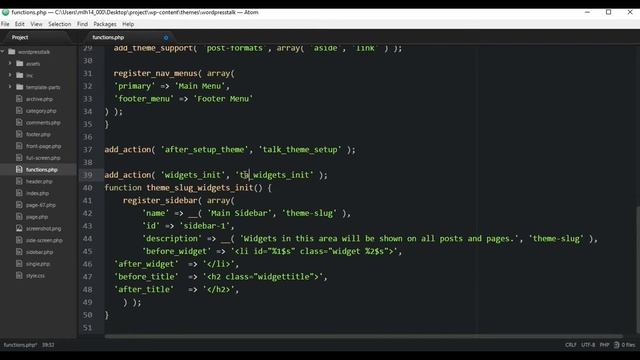Click the CRLF line ending selector

[571, 345]
